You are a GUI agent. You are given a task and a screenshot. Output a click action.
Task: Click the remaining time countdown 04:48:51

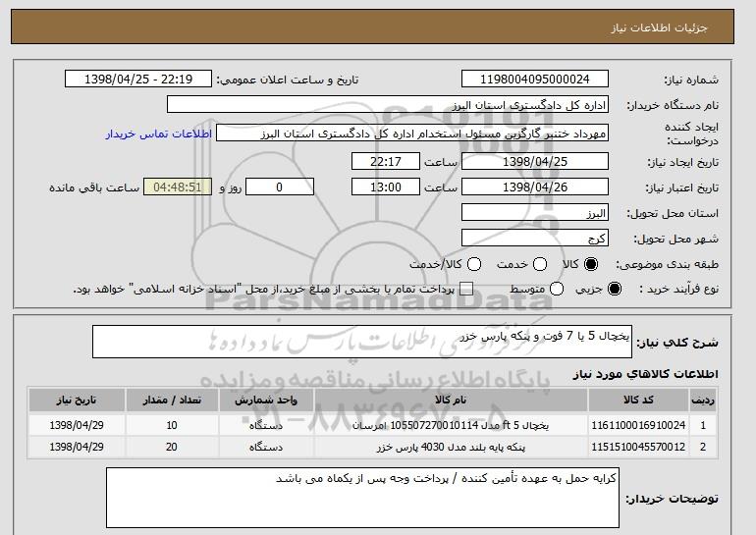coord(178,187)
